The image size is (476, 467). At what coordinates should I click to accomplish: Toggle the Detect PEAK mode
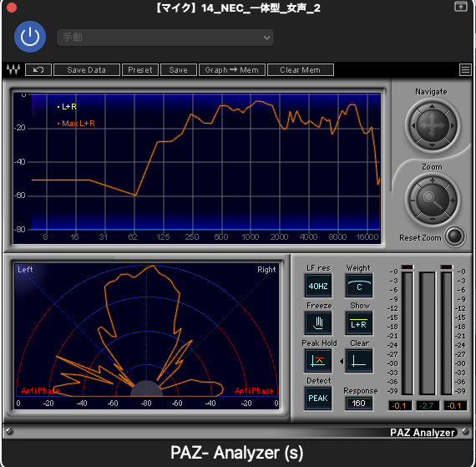click(318, 398)
